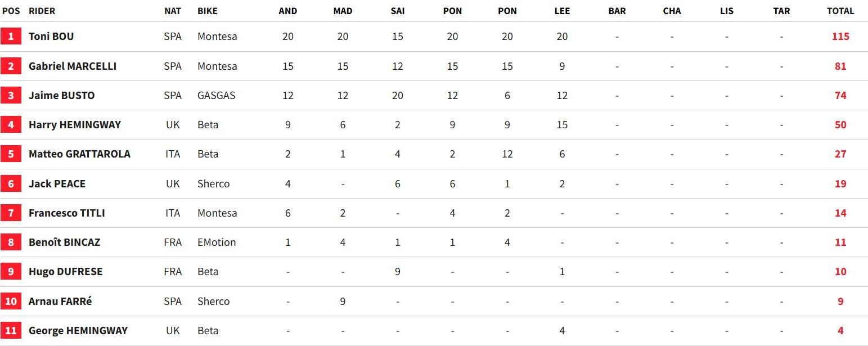This screenshot has width=868, height=346.
Task: Click the red position 5 badge
Action: point(11,154)
